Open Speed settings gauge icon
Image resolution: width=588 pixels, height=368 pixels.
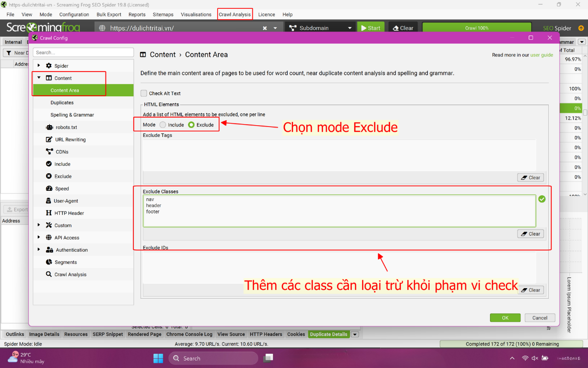pos(49,188)
